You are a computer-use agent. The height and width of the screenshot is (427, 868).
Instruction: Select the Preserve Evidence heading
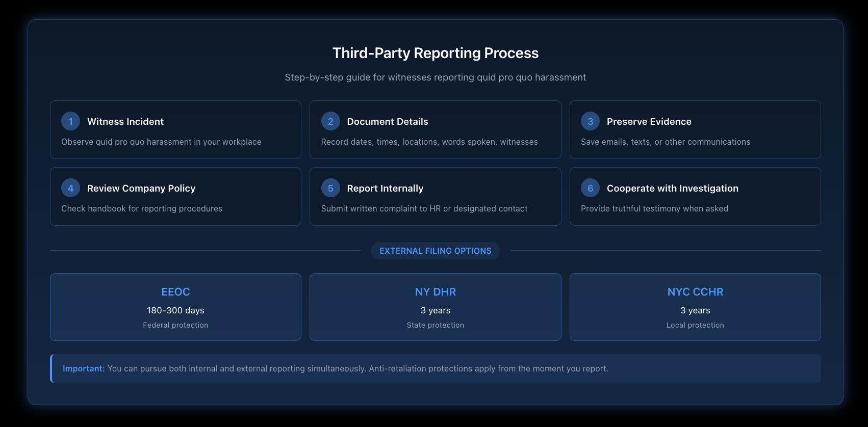649,122
